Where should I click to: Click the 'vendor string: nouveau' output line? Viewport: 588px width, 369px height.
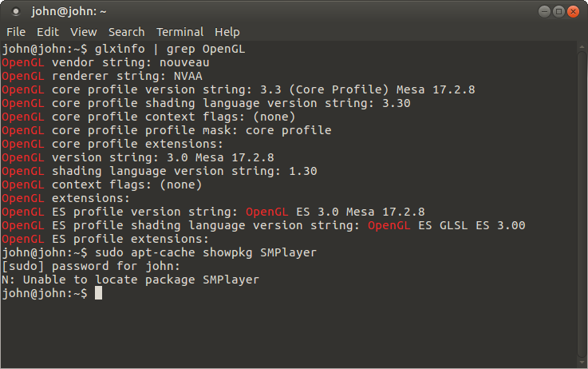point(130,62)
